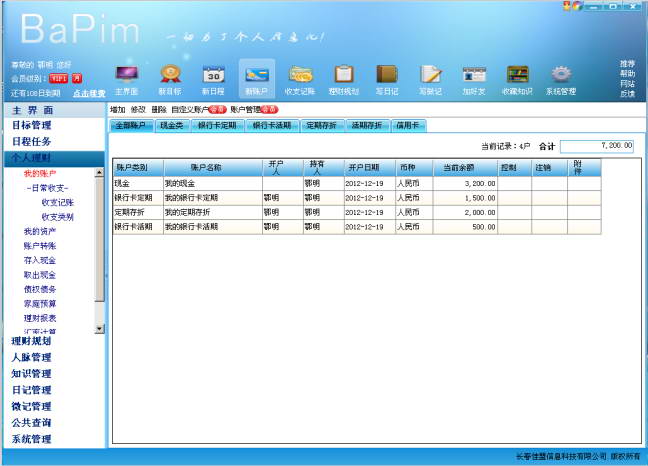This screenshot has height=466, width=648.
Task: Select the 我的现金 account row
Action: [x=357, y=183]
